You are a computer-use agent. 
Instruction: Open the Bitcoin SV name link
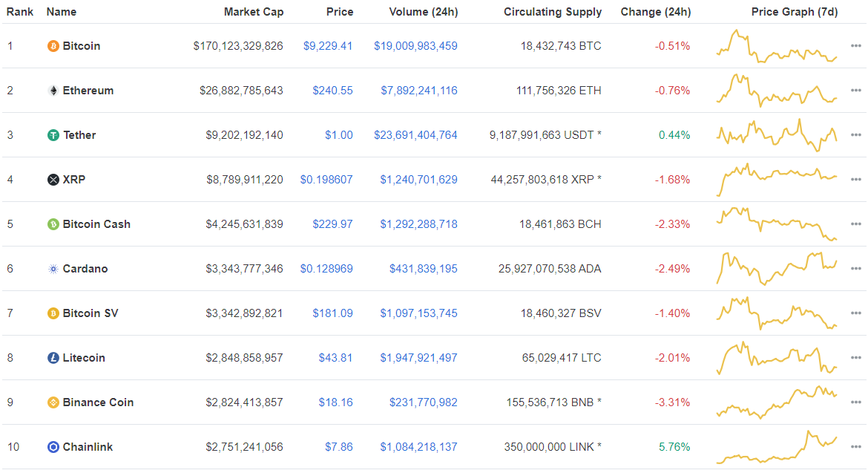[x=91, y=313]
